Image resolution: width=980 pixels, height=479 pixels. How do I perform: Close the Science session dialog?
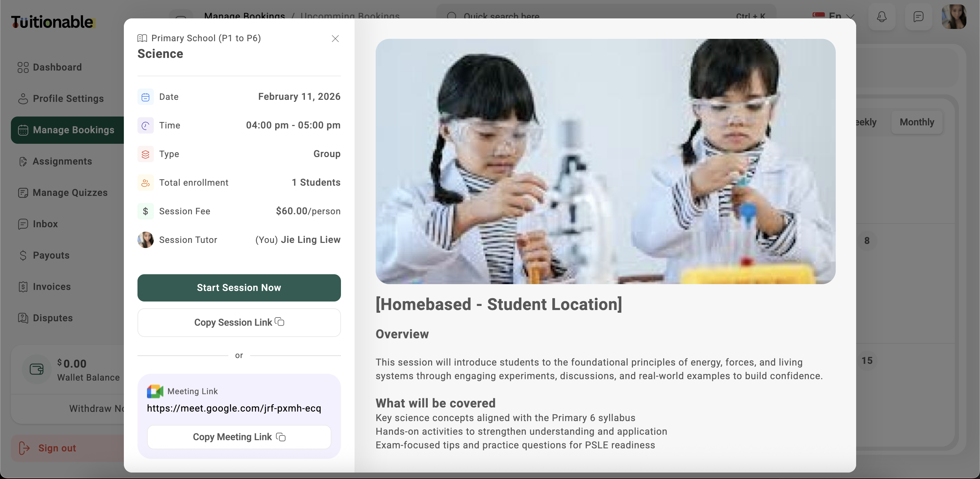pos(335,38)
